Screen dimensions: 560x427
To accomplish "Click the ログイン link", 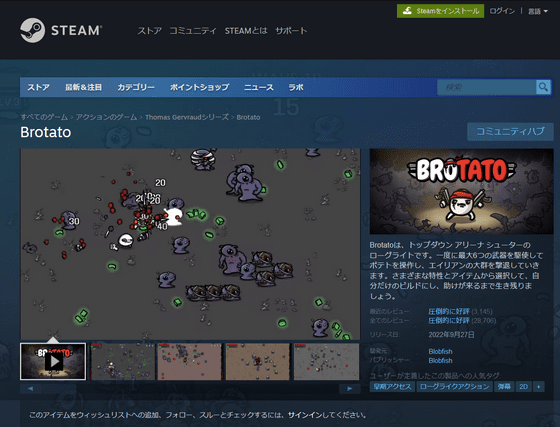I will [502, 11].
